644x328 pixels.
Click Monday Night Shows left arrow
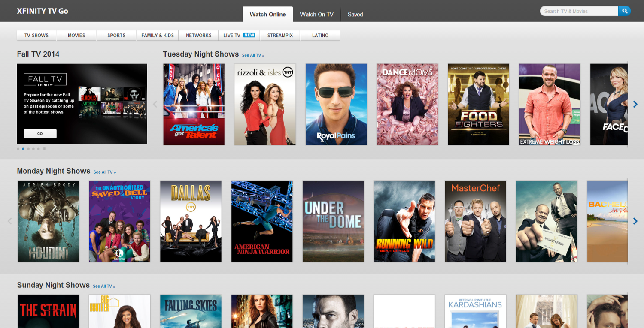pos(9,221)
